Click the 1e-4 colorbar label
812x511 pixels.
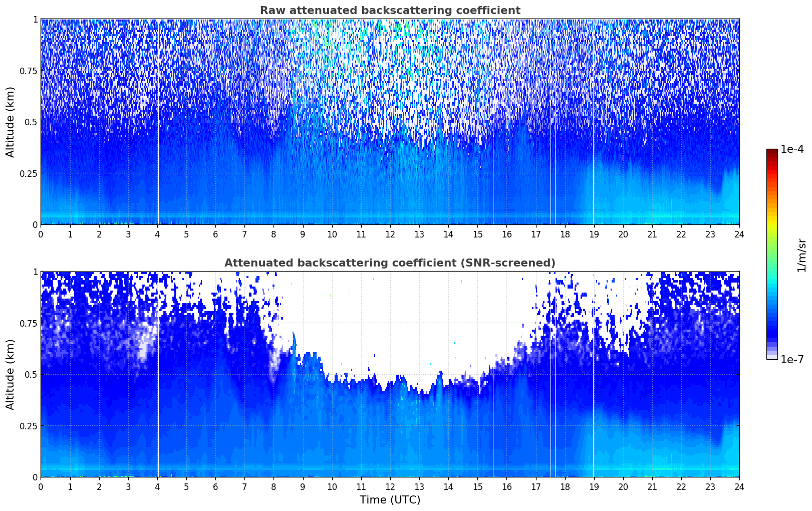[792, 149]
